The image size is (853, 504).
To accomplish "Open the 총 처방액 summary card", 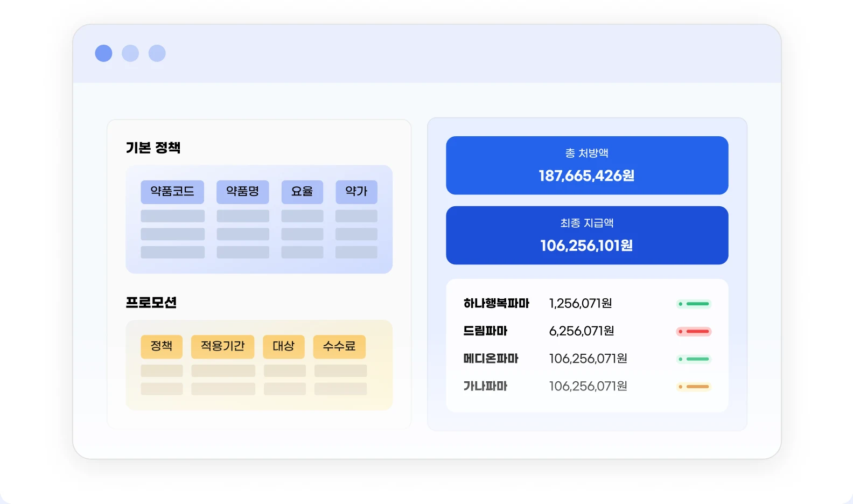I will pyautogui.click(x=587, y=165).
